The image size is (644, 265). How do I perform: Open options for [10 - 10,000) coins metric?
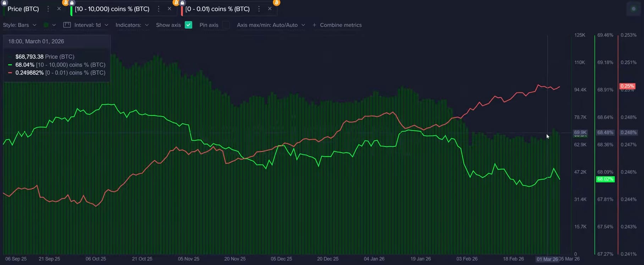point(159,9)
